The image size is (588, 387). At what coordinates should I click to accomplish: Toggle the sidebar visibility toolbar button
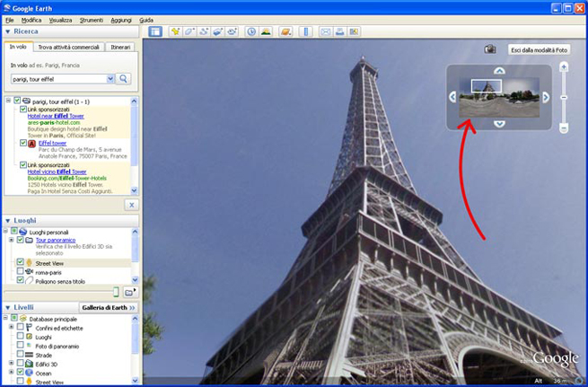click(x=155, y=31)
